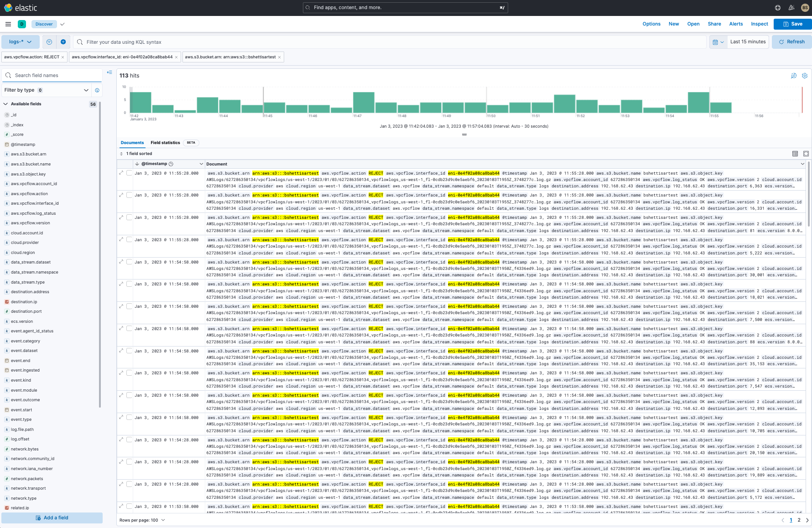This screenshot has width=812, height=528.
Task: Click the add filter plus icon
Action: pos(63,42)
